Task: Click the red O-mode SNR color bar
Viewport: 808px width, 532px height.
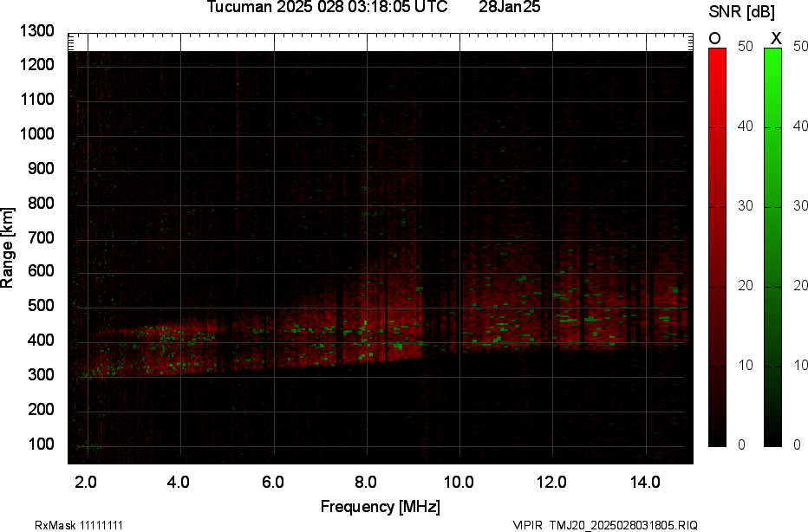Action: point(717,247)
